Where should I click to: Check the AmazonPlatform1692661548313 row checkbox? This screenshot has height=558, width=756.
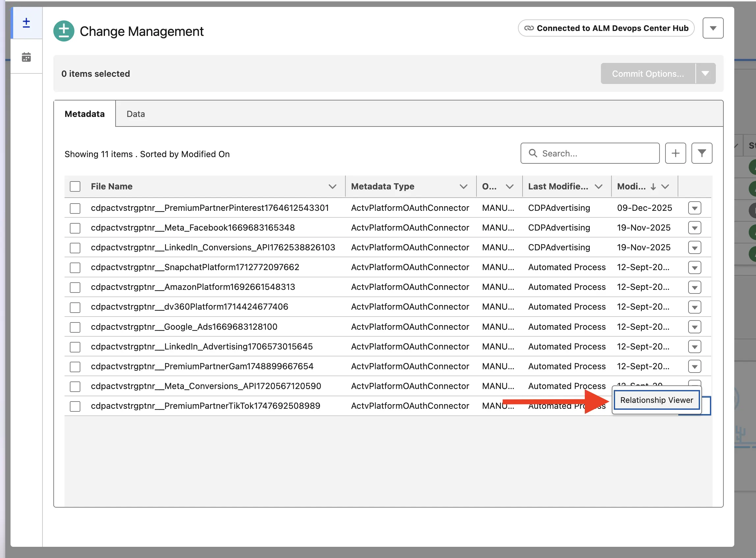[75, 287]
